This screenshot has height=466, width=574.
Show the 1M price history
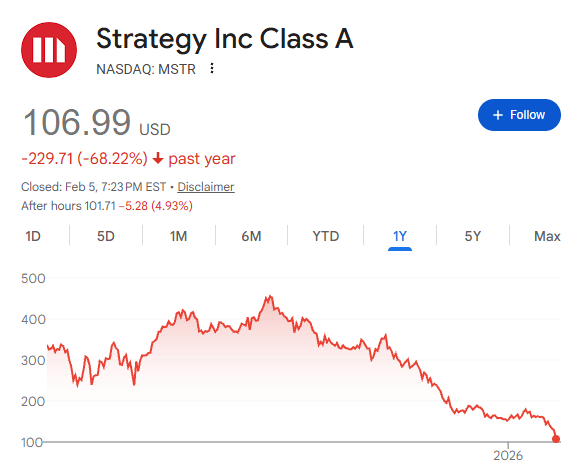[178, 236]
